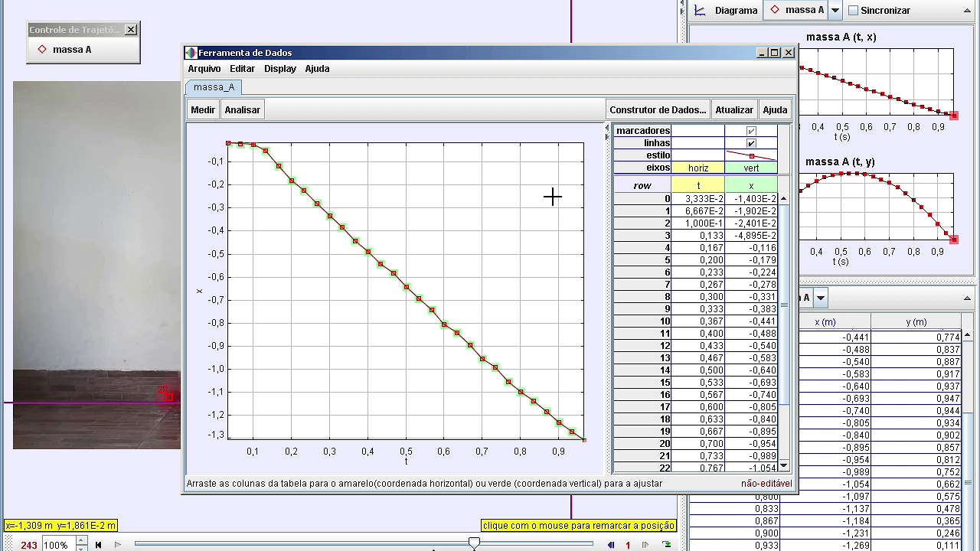Close the Controle de Trajetória panel
Screen dimensions: 980x551
pyautogui.click(x=131, y=30)
